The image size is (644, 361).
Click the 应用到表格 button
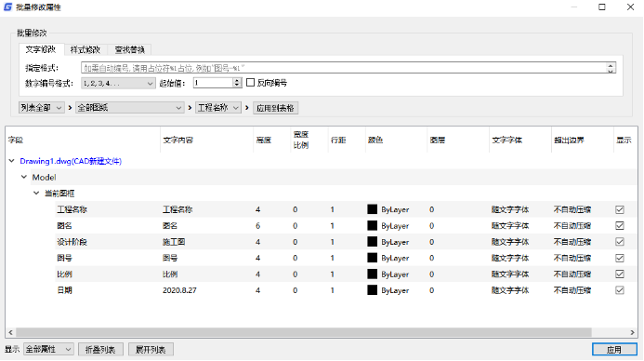pyautogui.click(x=275, y=108)
